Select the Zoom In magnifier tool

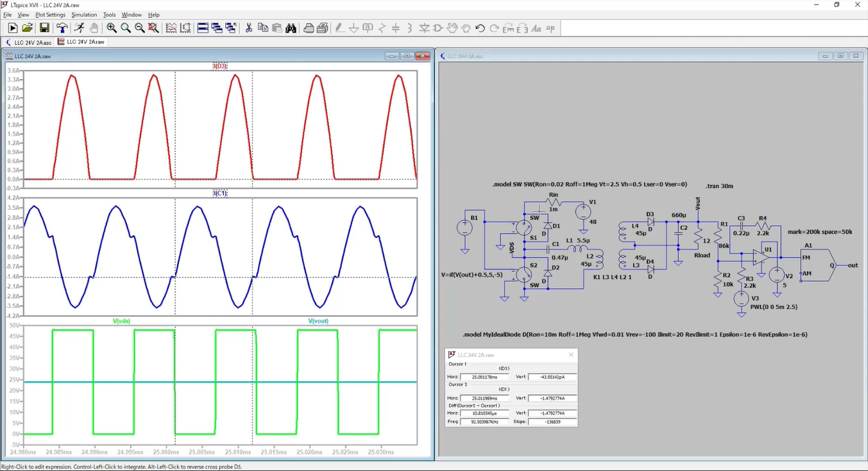[x=112, y=28]
